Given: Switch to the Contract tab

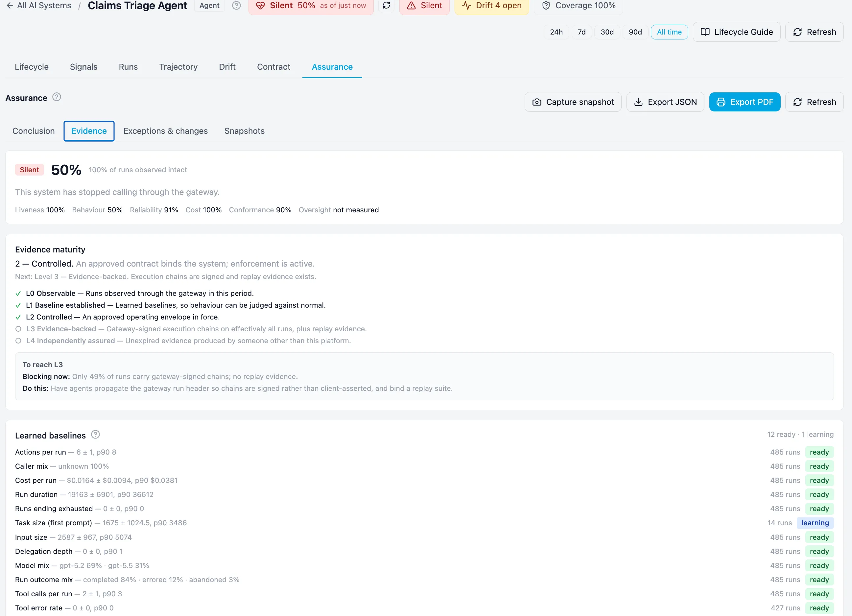Looking at the screenshot, I should point(273,67).
